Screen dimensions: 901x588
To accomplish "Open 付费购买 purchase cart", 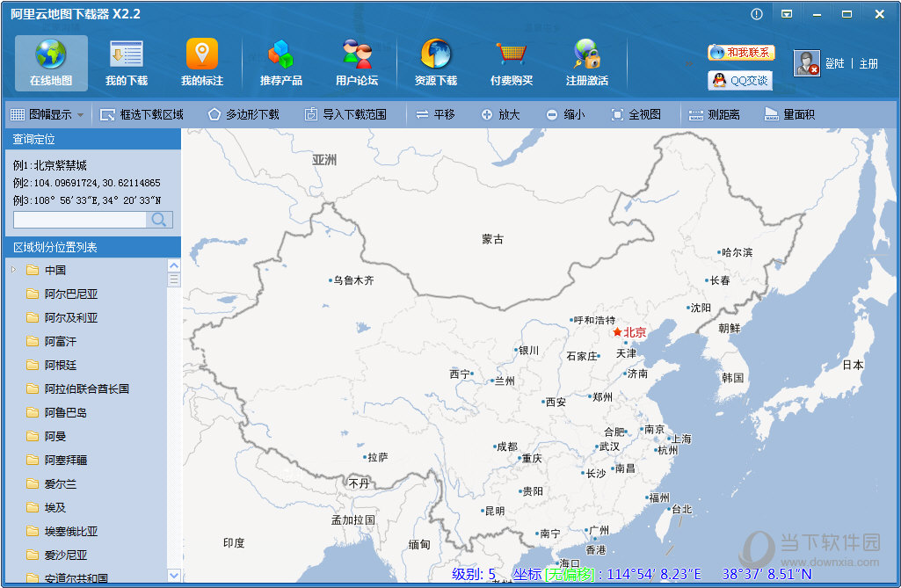I will pyautogui.click(x=512, y=63).
